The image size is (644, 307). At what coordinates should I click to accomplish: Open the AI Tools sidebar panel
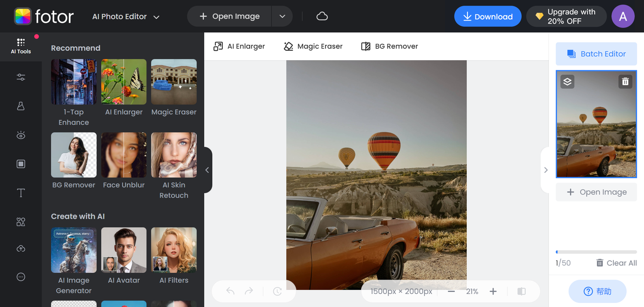click(x=21, y=46)
